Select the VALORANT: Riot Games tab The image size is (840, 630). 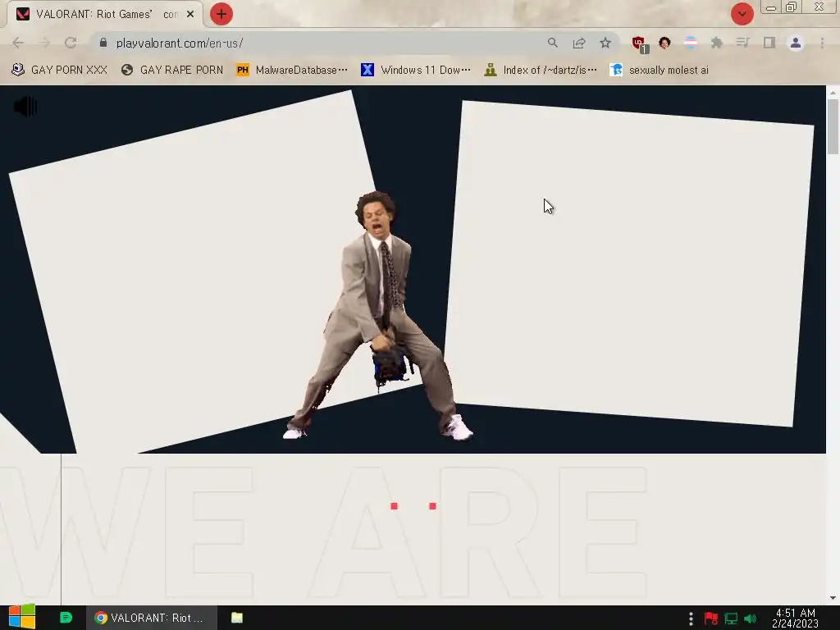[x=104, y=14]
